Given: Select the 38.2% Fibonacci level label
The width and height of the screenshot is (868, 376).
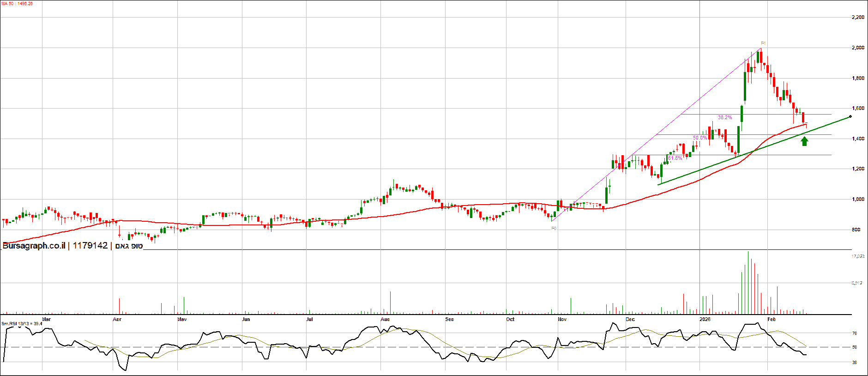Looking at the screenshot, I should click(724, 117).
